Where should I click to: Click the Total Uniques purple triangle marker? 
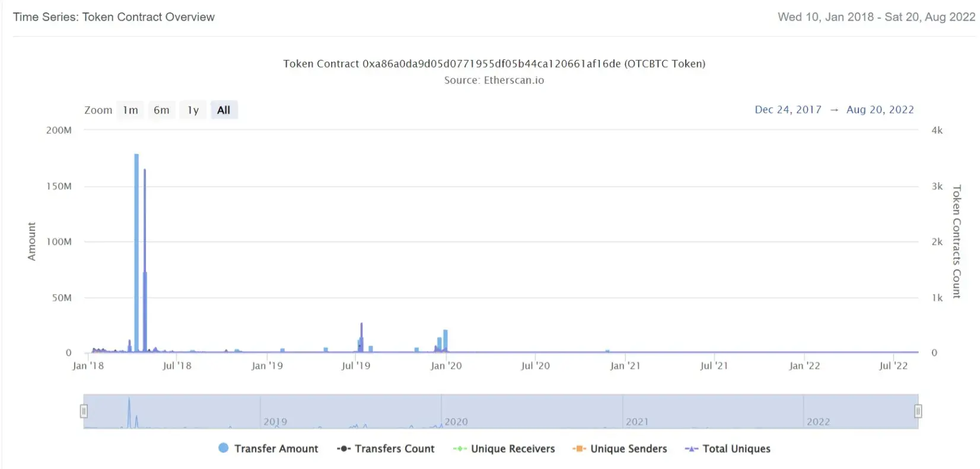pos(691,449)
